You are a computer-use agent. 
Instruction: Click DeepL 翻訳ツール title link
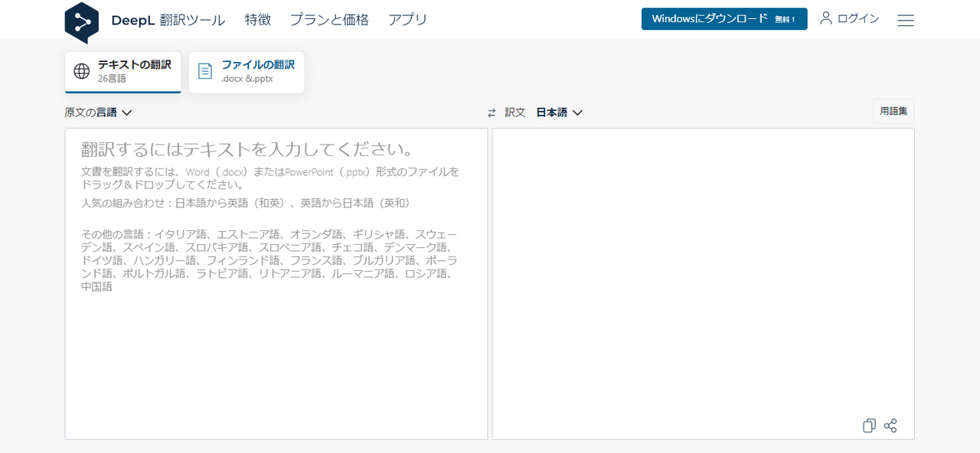tap(168, 21)
